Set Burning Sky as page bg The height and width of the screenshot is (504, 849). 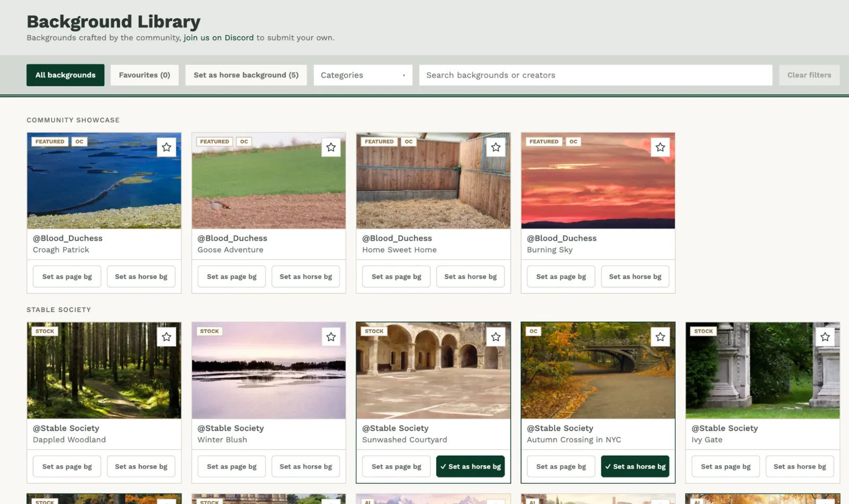561,276
